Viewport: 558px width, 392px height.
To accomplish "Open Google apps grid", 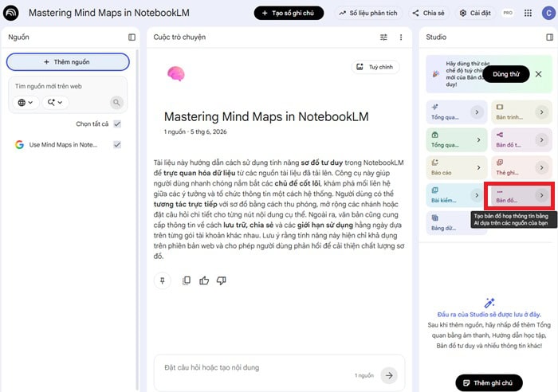I will (528, 14).
